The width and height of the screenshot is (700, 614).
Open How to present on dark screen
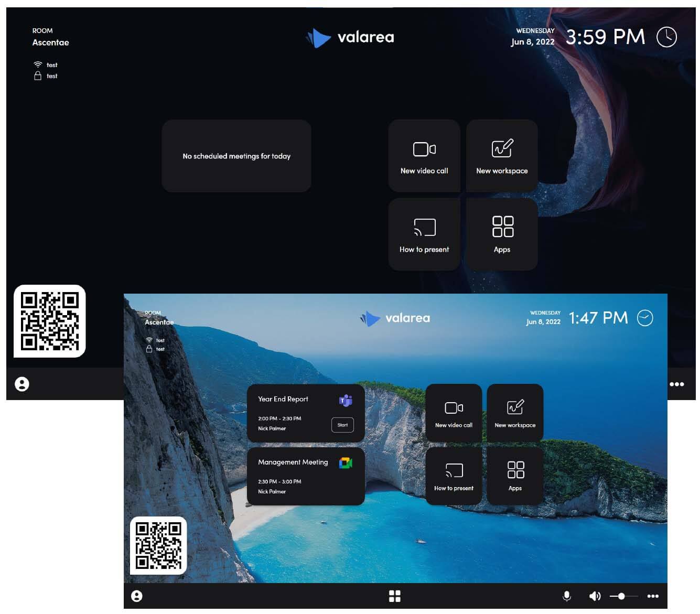click(424, 234)
